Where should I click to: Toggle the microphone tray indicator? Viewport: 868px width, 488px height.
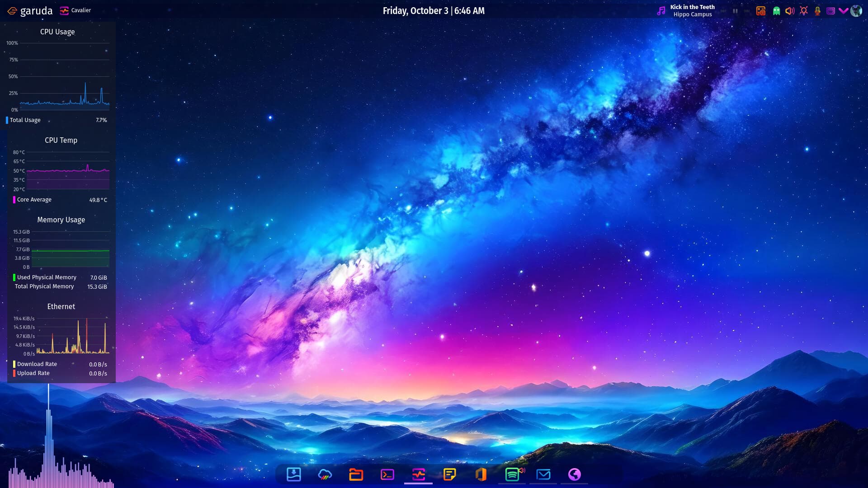(x=817, y=11)
